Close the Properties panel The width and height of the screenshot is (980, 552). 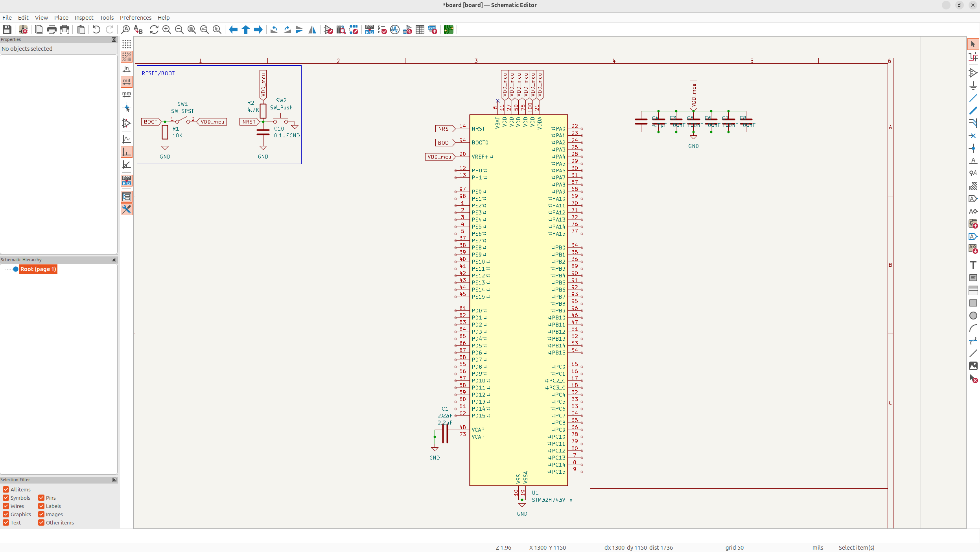coord(114,39)
